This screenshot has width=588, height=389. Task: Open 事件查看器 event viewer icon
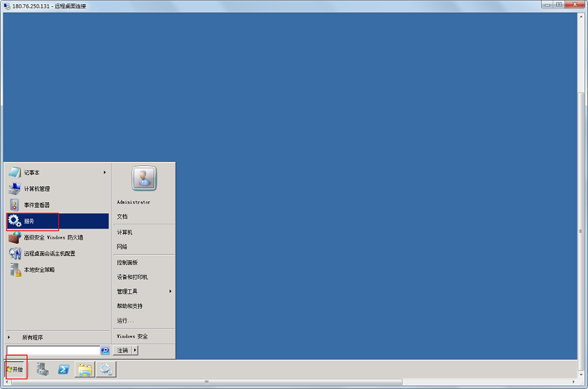(x=15, y=205)
